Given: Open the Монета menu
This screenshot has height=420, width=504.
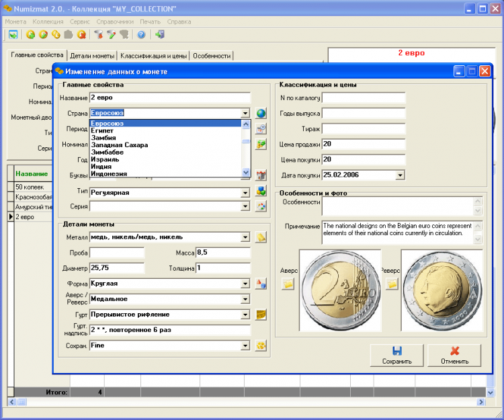Looking at the screenshot, I should 15,22.
